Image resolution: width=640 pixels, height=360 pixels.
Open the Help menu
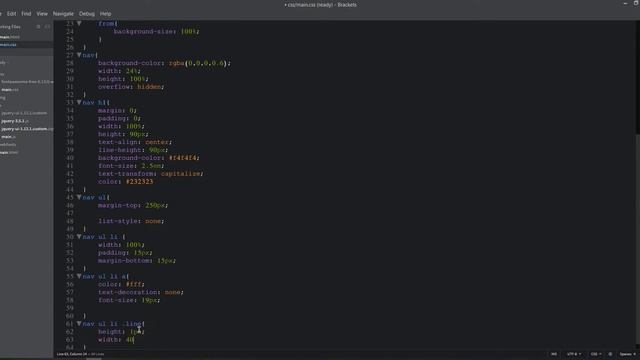coord(105,13)
